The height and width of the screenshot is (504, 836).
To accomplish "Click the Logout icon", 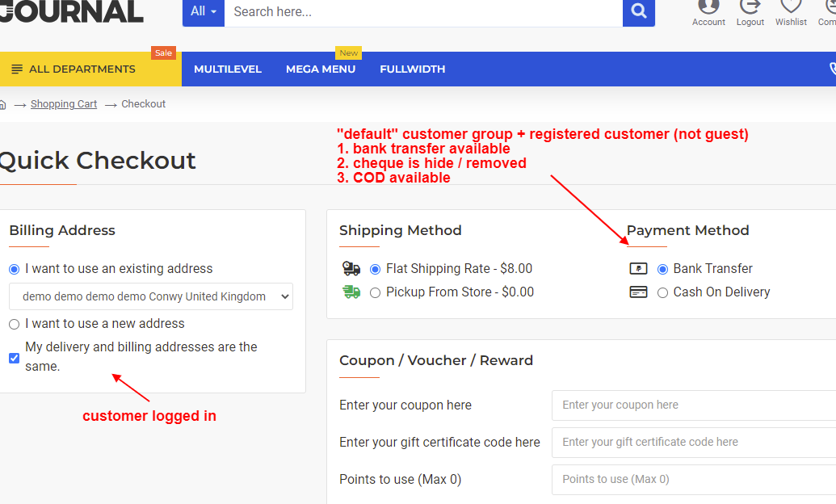I will (750, 7).
